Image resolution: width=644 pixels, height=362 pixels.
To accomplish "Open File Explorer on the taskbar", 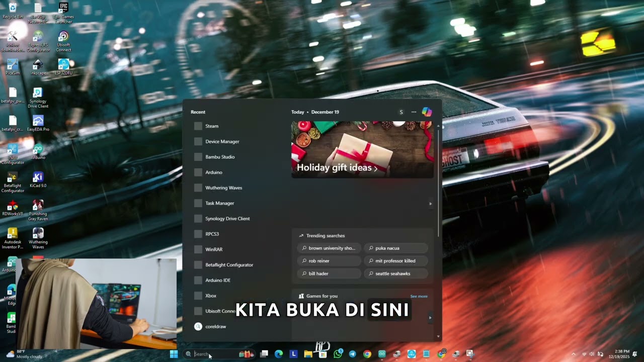I will coord(308,354).
